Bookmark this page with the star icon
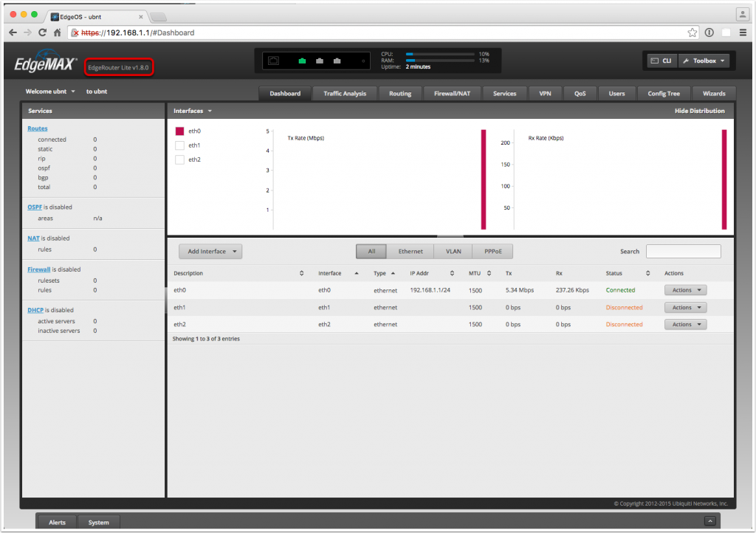Image resolution: width=756 pixels, height=533 pixels. [x=693, y=32]
